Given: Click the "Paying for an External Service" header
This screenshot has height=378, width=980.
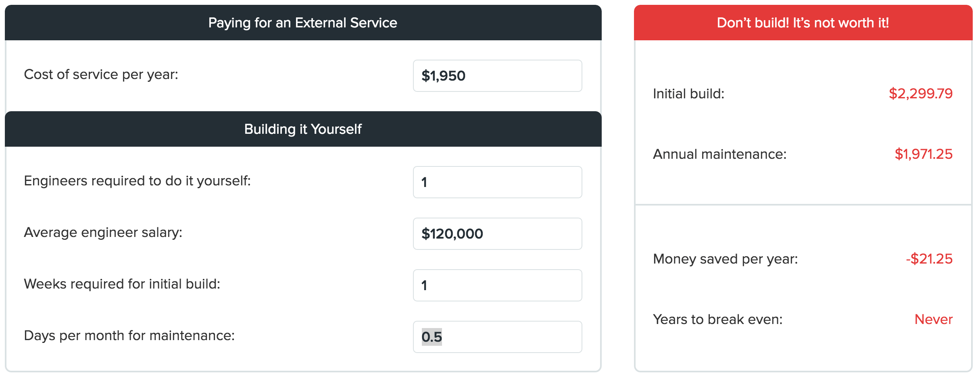Looking at the screenshot, I should pos(302,23).
